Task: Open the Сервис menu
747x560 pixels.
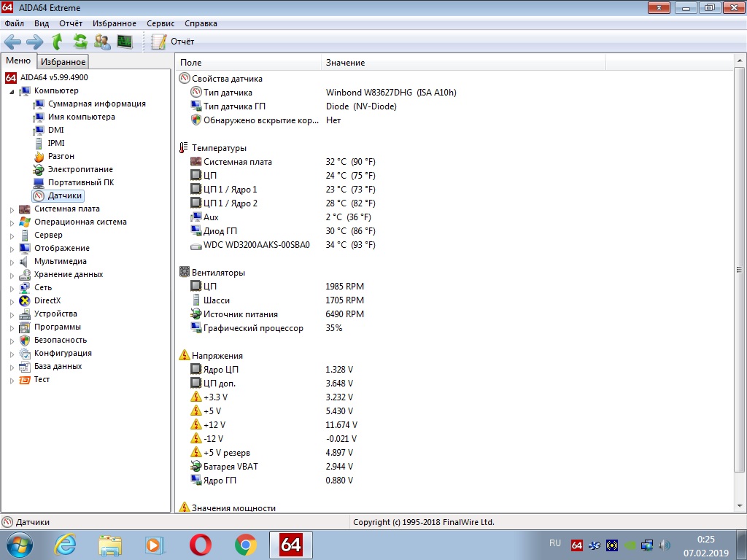Action: (160, 23)
